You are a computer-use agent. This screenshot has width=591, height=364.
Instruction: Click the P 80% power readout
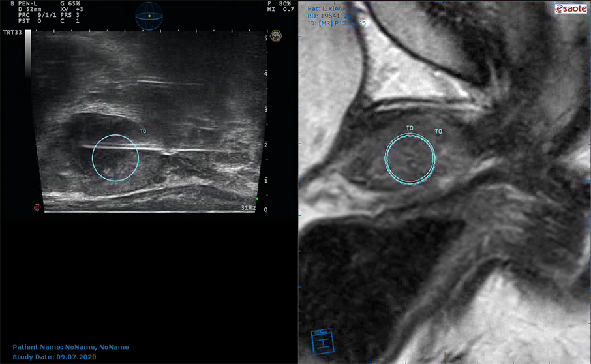279,3
